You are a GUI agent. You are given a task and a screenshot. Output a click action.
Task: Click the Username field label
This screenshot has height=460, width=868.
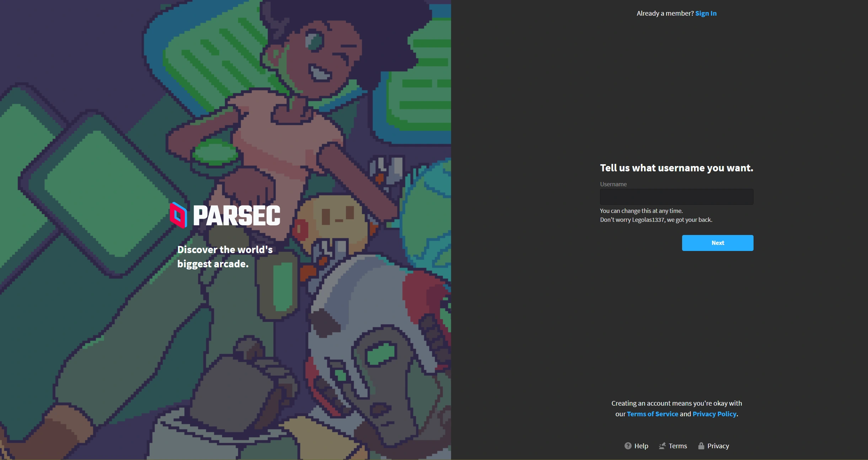pyautogui.click(x=613, y=184)
